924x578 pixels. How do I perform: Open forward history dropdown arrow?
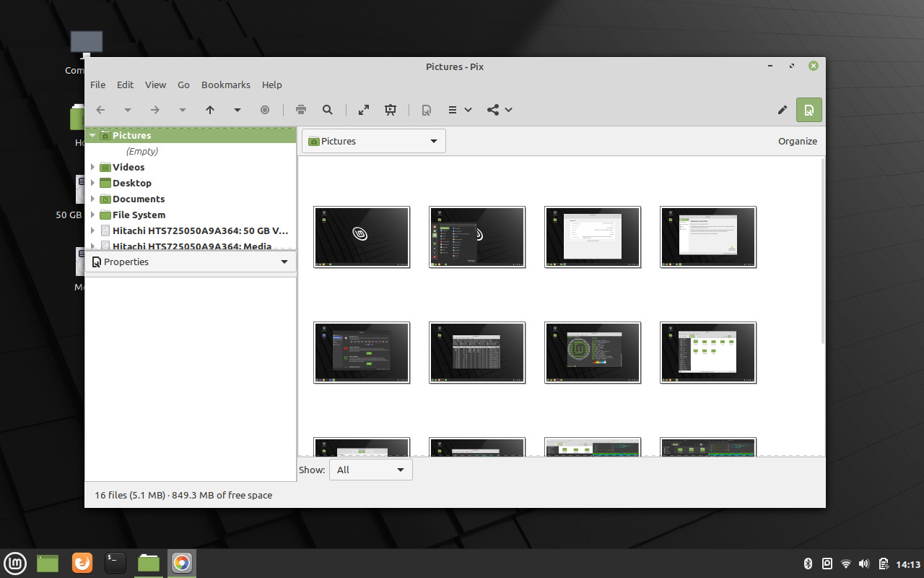183,110
